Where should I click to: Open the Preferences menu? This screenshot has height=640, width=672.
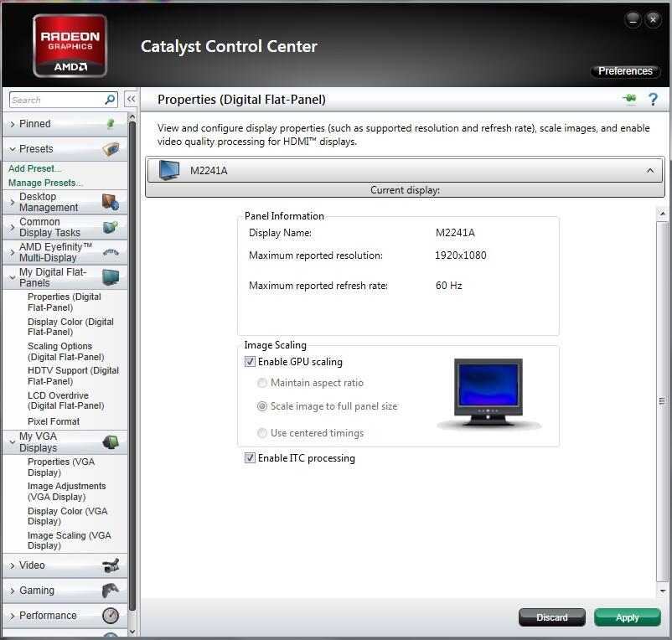pyautogui.click(x=625, y=71)
